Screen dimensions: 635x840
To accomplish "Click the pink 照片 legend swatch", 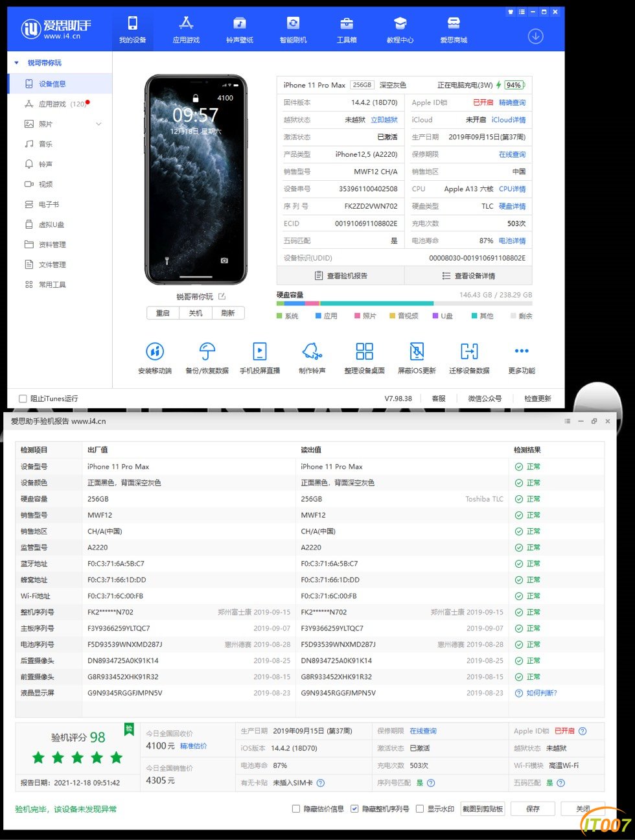I will click(358, 316).
